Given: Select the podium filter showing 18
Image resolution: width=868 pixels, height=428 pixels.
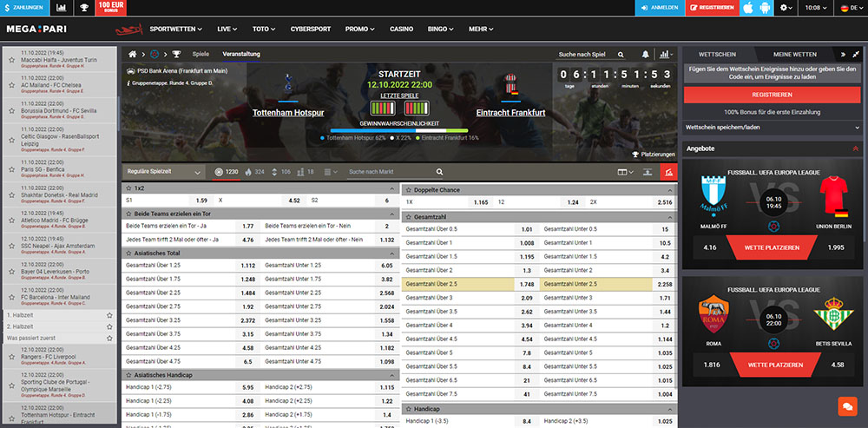Looking at the screenshot, I should 306,172.
